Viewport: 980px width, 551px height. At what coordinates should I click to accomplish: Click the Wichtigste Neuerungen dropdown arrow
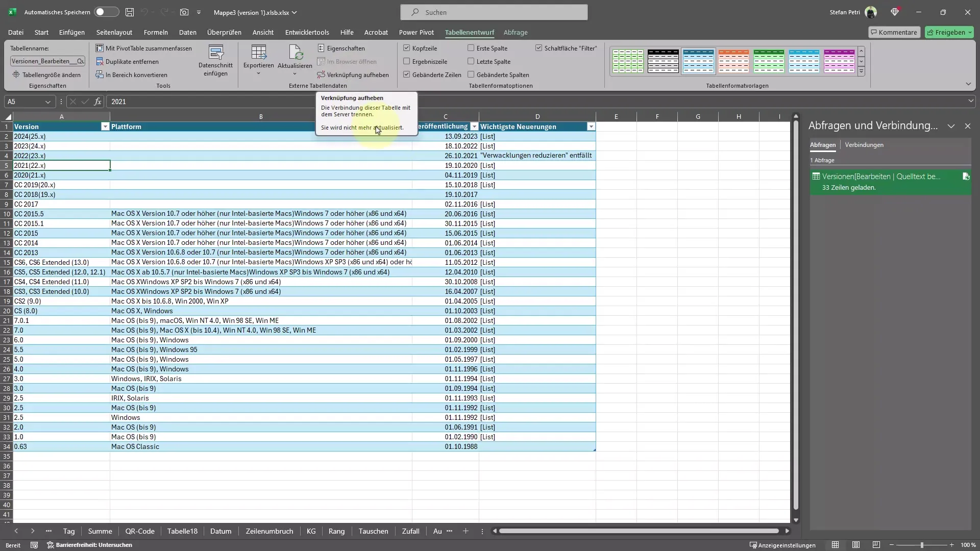coord(592,127)
